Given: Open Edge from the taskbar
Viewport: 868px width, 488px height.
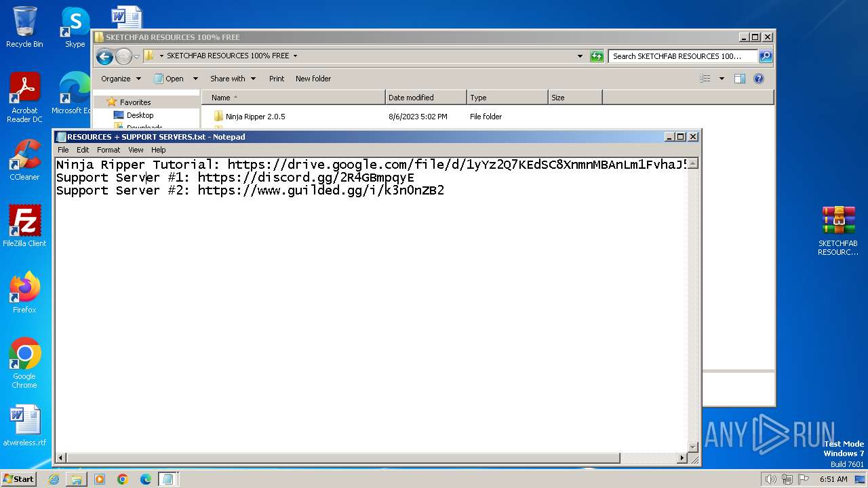Looking at the screenshot, I should 146,479.
